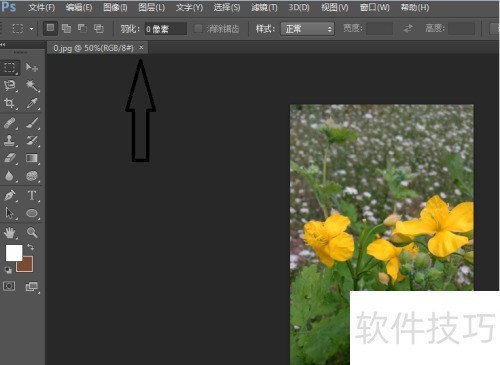Click the 羽化 feather value field
The image size is (500, 365).
(166, 29)
